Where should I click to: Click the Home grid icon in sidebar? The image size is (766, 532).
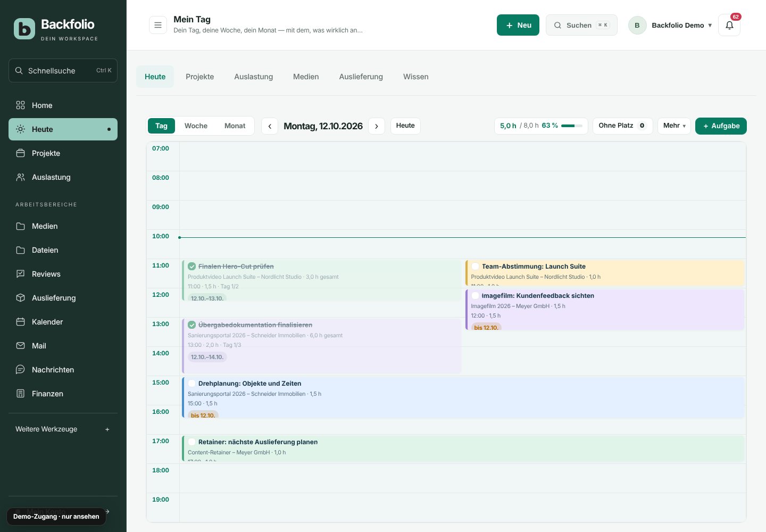click(x=21, y=105)
